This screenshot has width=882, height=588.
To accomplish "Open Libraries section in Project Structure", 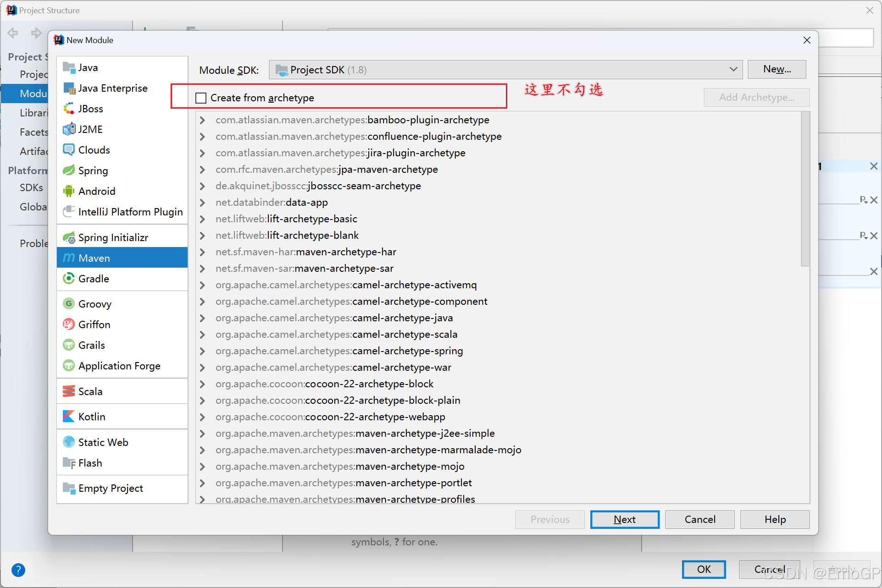I will [x=33, y=113].
